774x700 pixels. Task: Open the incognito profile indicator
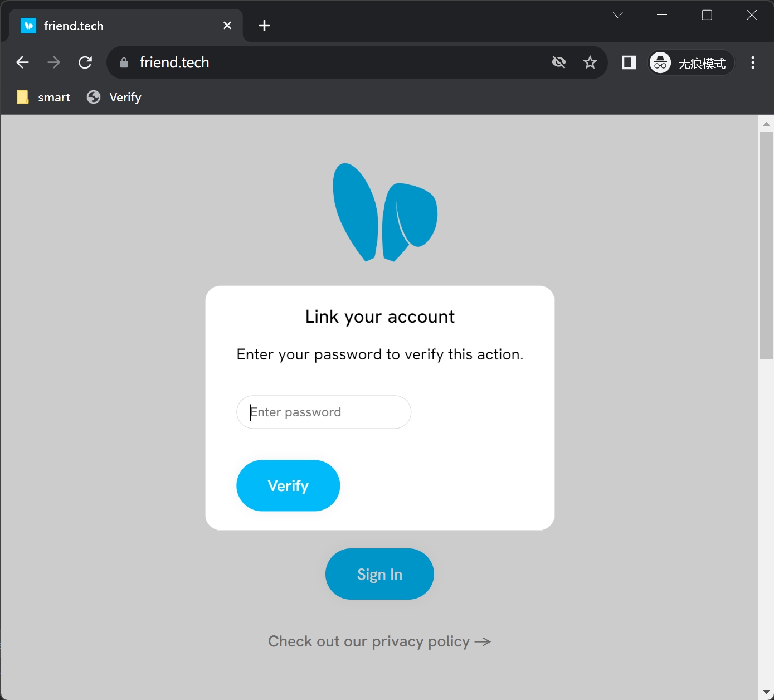tap(691, 62)
